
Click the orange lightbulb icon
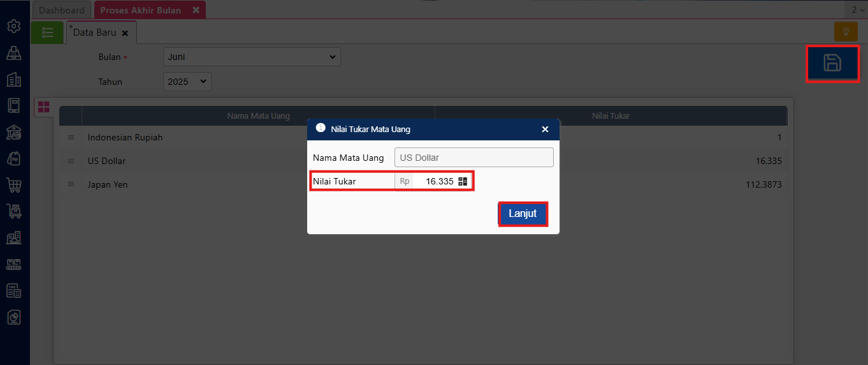tap(846, 32)
